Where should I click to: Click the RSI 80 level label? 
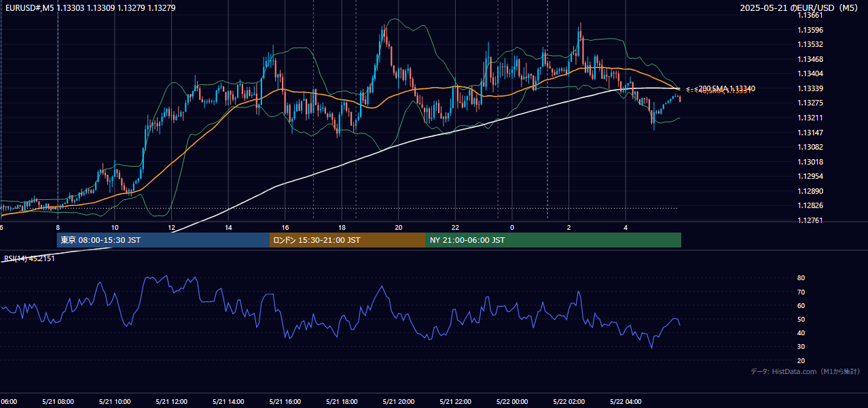[801, 278]
